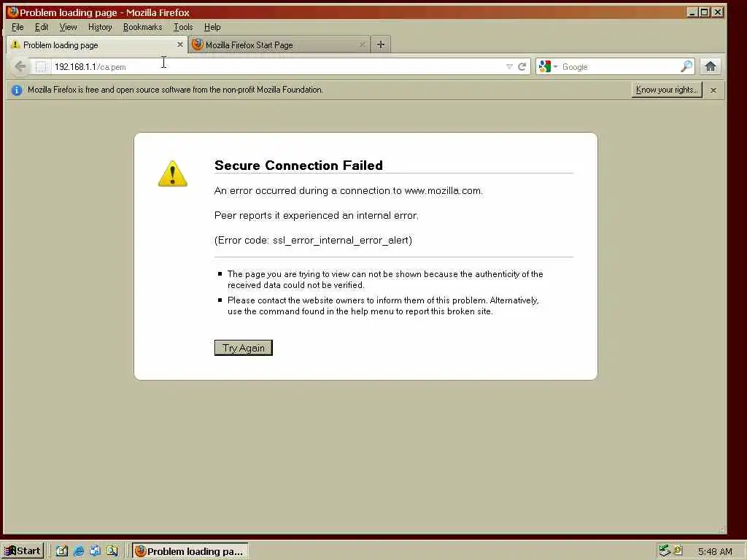
Task: Click the magnifying glass search icon
Action: pos(686,66)
